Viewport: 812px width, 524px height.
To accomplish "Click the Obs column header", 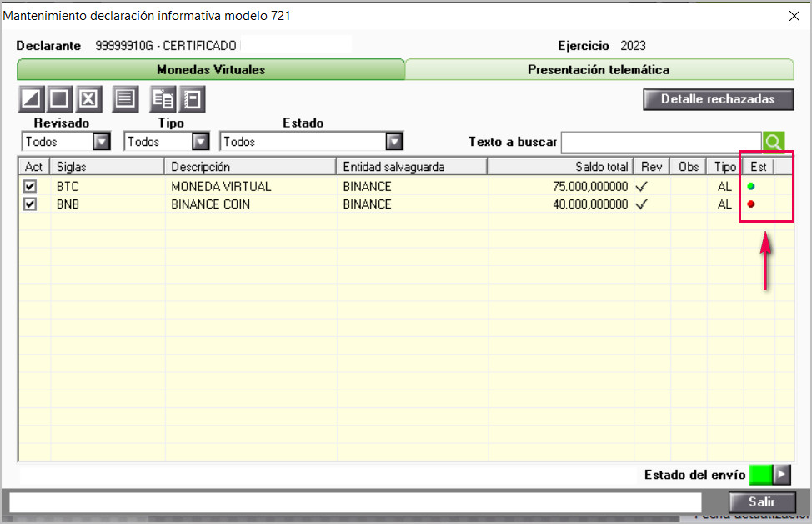I will (689, 166).
